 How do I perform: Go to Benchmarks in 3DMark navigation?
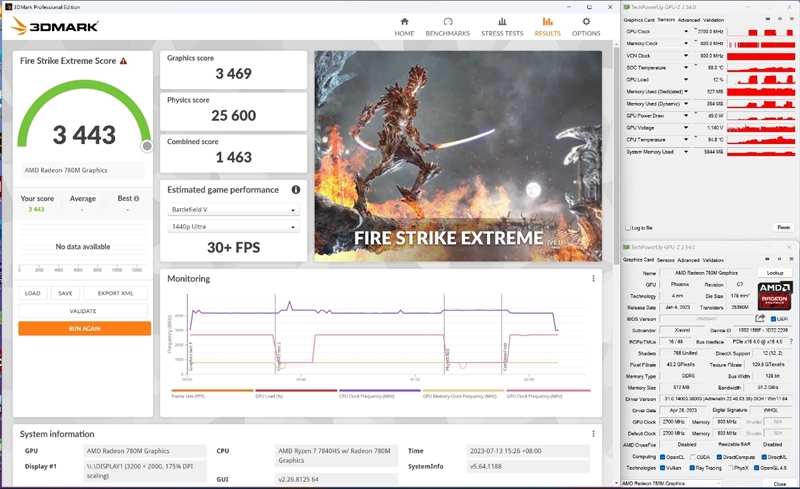[x=448, y=26]
